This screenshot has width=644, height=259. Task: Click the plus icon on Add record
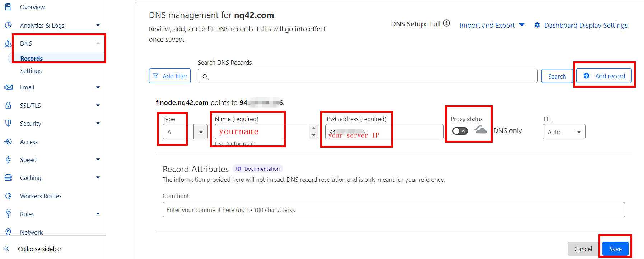tap(586, 75)
